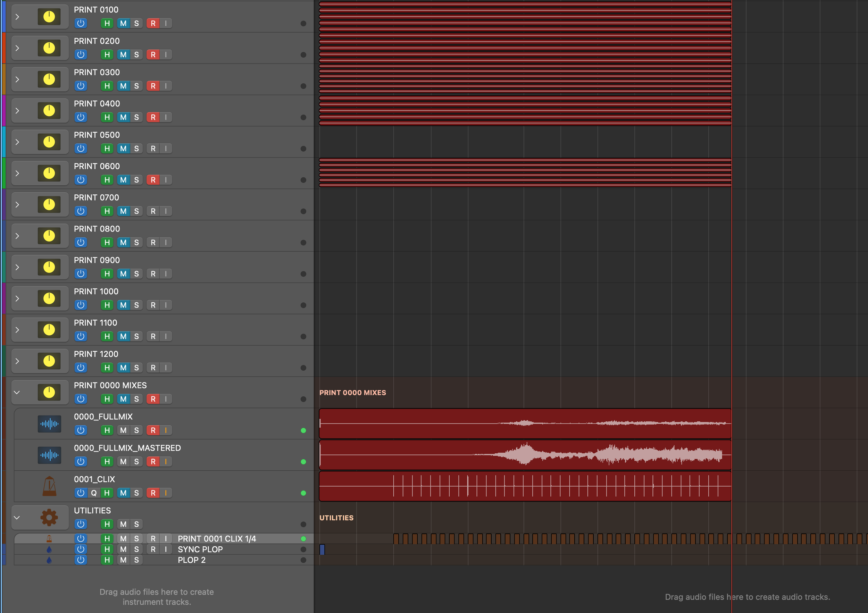Select the PRINT 0001 CLIX 1/4 track
Screen dimensions: 868x613
[x=217, y=539]
